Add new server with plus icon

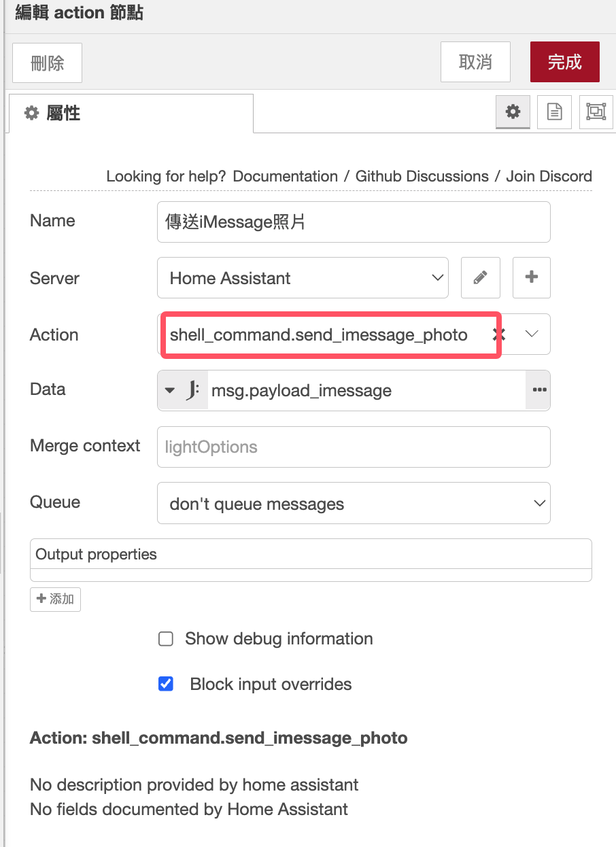click(532, 277)
